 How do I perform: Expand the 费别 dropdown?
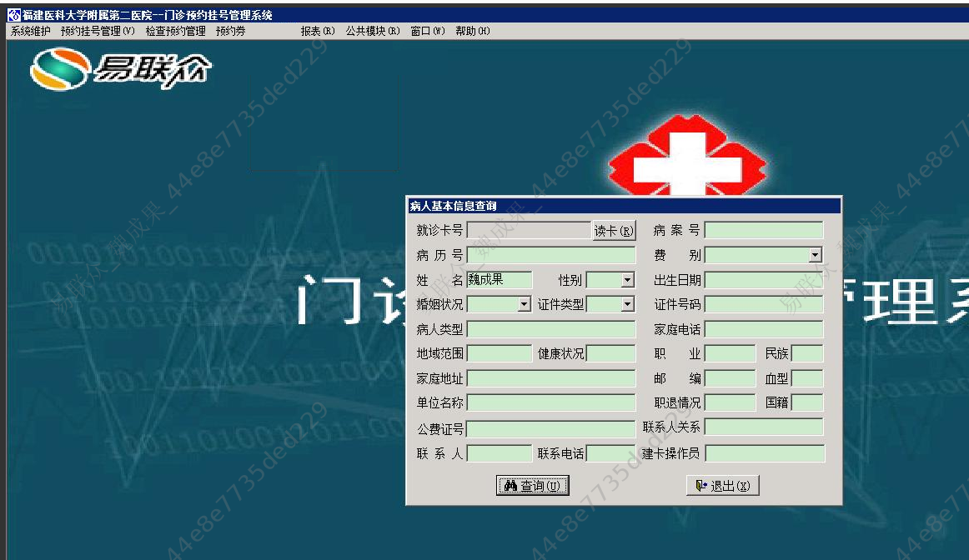816,255
